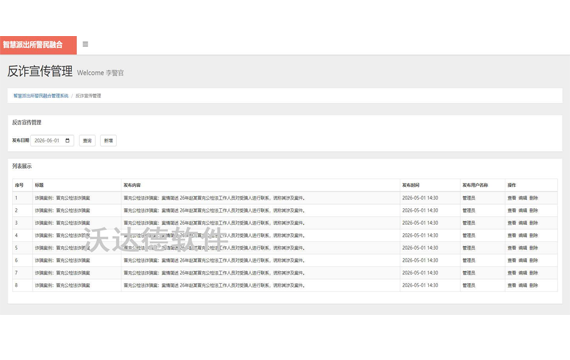Click 查看 in row 4

pos(512,236)
